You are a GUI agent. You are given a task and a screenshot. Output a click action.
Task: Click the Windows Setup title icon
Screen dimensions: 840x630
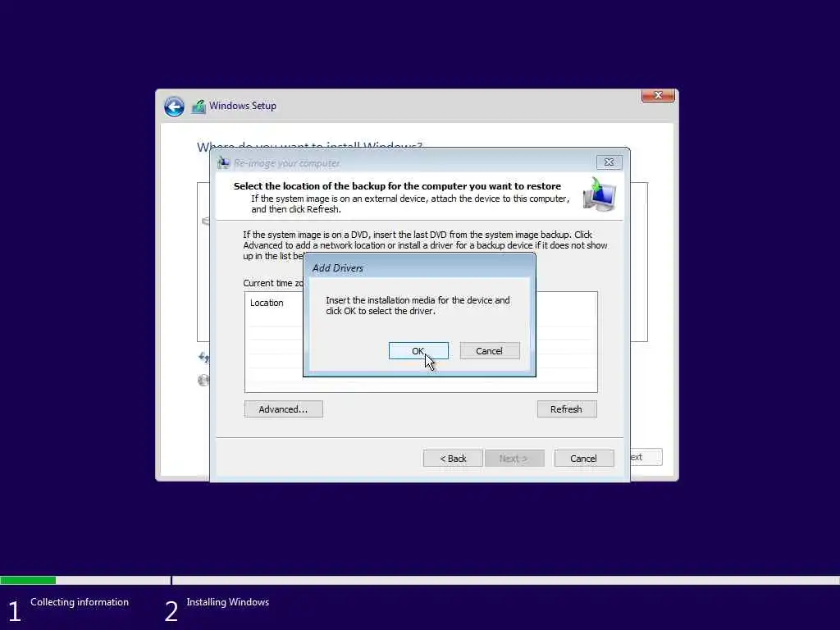pyautogui.click(x=199, y=107)
